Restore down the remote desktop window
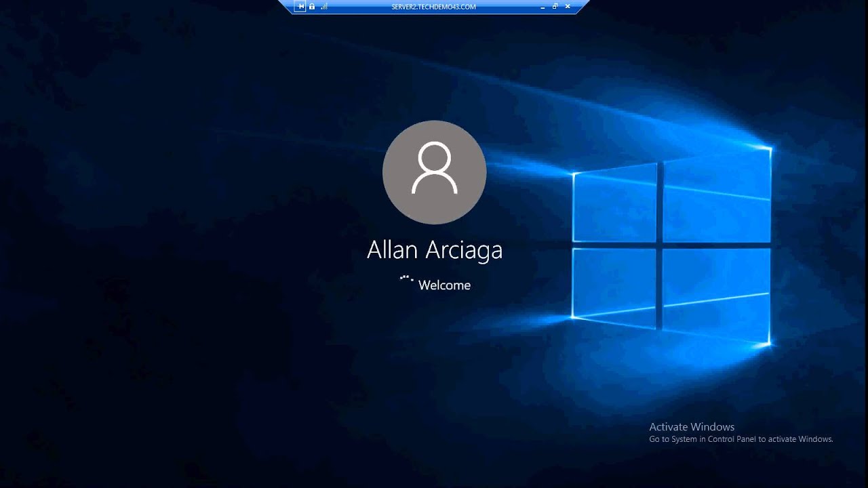This screenshot has height=488, width=868. click(555, 6)
